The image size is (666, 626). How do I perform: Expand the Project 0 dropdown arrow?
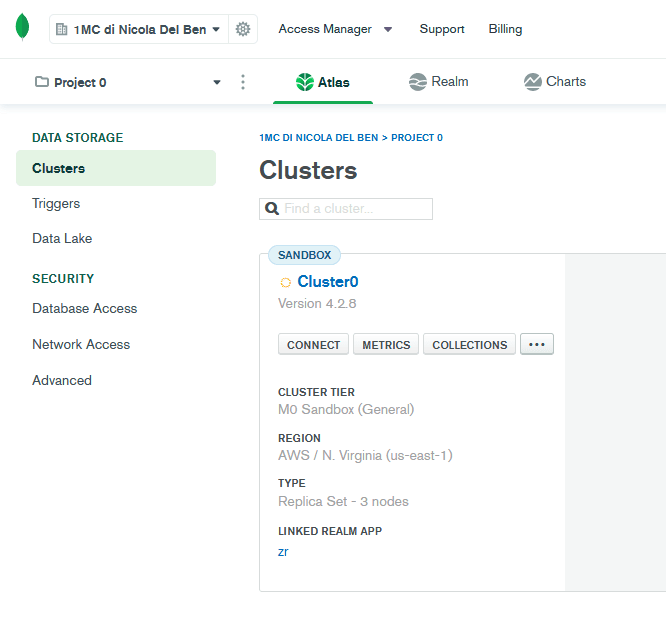[217, 82]
